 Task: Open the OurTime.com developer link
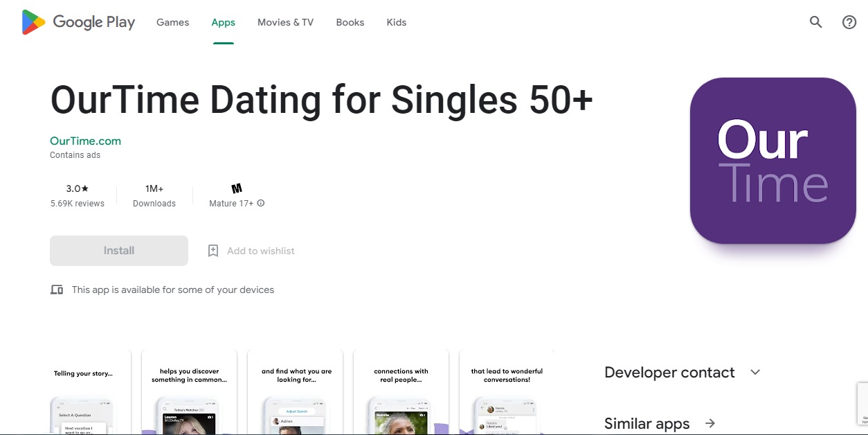click(85, 141)
